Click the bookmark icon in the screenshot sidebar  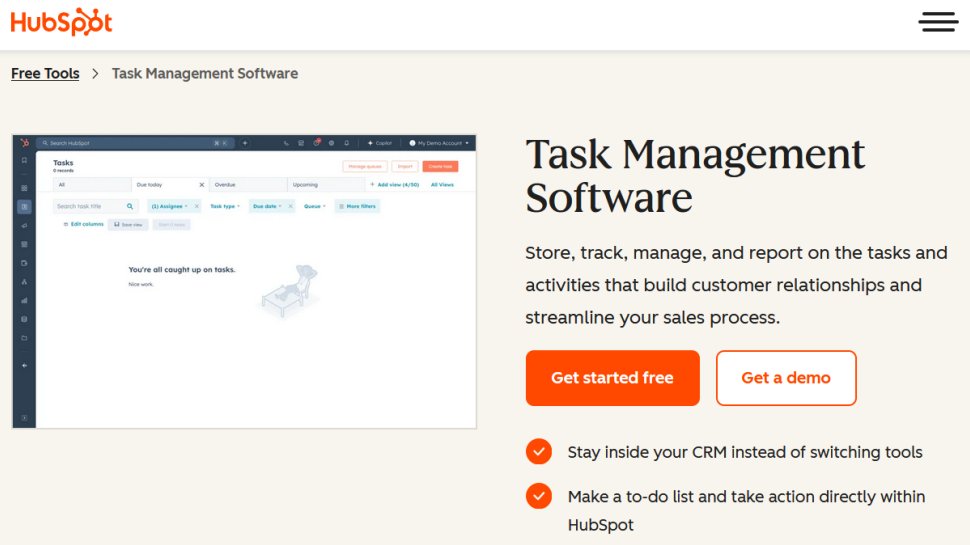pos(24,160)
